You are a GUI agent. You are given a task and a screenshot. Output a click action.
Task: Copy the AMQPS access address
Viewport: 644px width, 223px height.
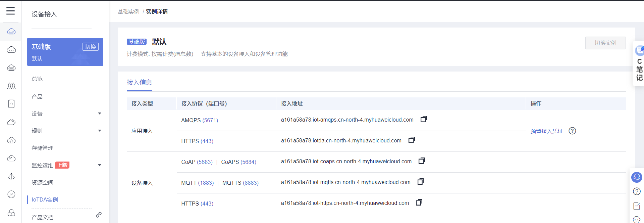424,119
